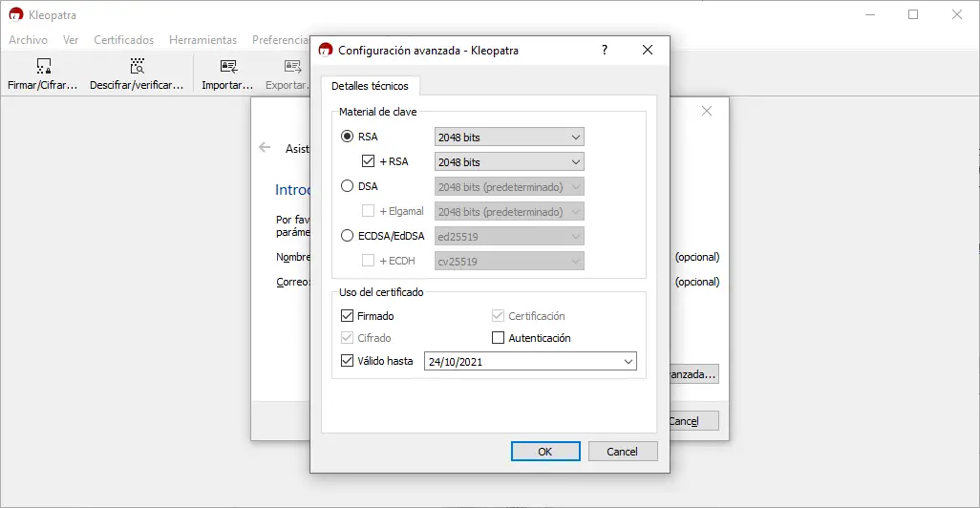The height and width of the screenshot is (508, 980).
Task: Click the Material de clave group label
Action: coord(377,112)
